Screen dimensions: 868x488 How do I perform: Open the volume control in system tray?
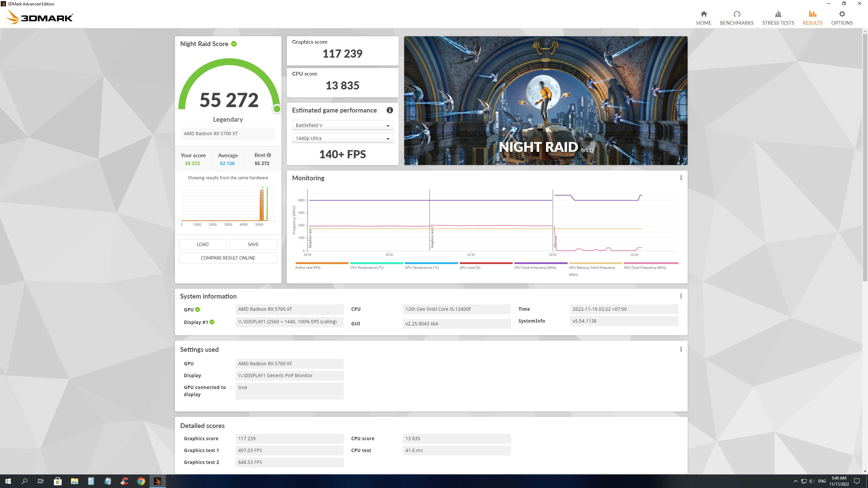point(811,481)
